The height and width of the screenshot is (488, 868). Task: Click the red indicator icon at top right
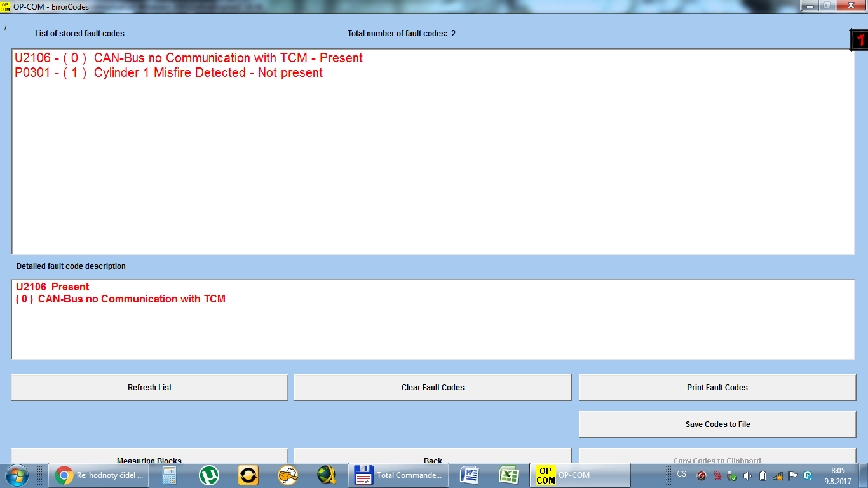point(859,40)
